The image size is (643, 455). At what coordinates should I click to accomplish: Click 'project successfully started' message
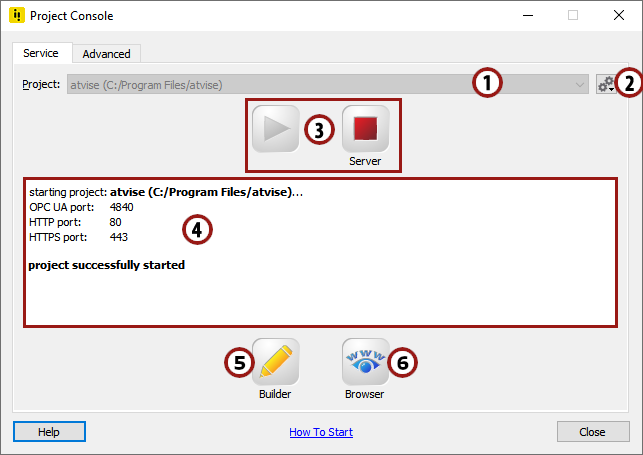[107, 265]
